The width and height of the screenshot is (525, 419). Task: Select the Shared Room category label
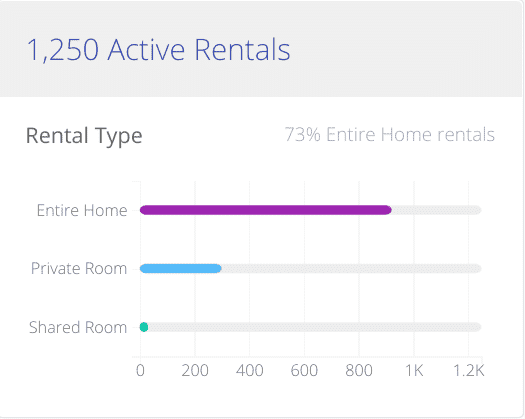[x=78, y=327]
